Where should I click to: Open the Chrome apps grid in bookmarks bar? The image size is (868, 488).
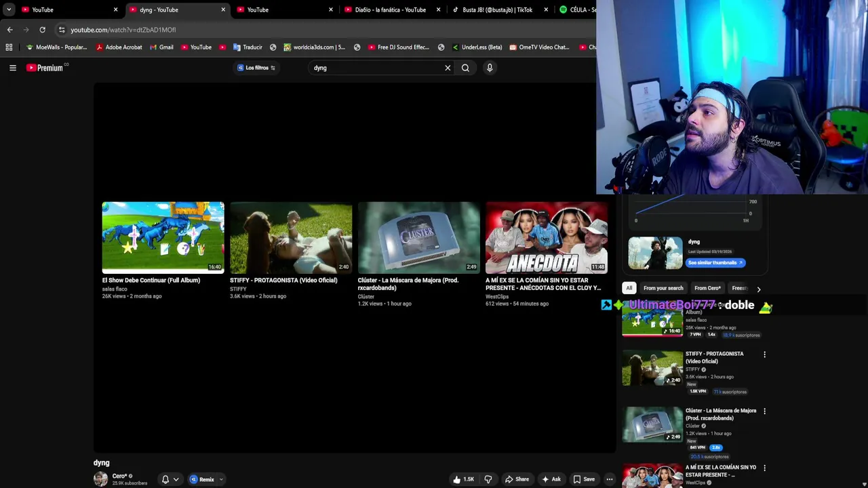click(x=9, y=47)
